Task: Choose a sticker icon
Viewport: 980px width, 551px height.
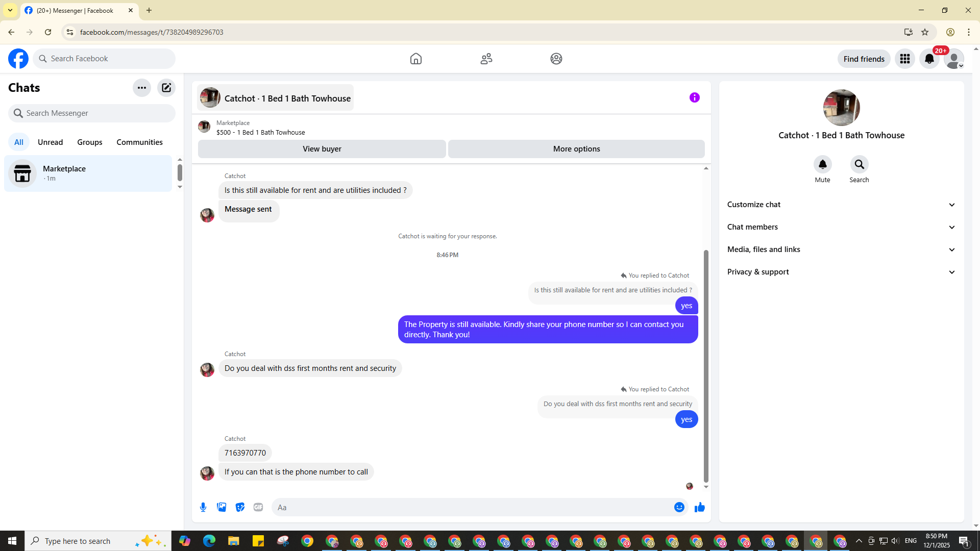Action: tap(240, 507)
